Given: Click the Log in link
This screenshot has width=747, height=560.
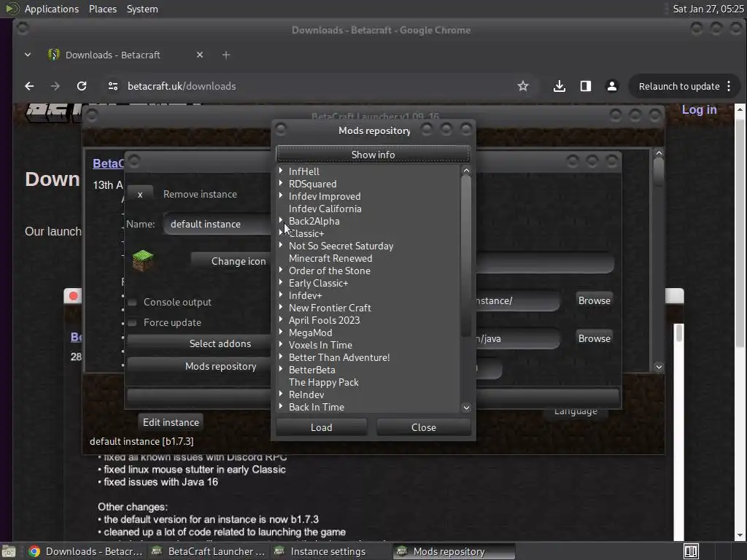Looking at the screenshot, I should [699, 109].
